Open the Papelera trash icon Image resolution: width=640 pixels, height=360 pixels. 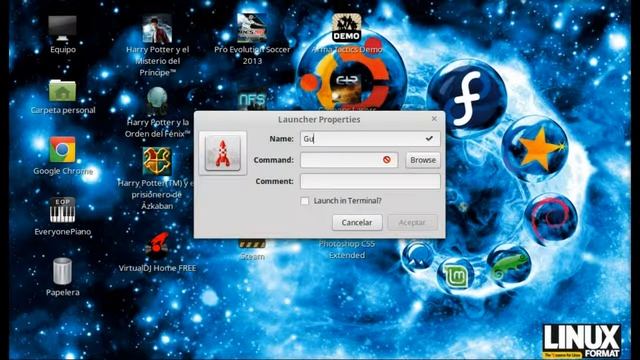[62, 271]
